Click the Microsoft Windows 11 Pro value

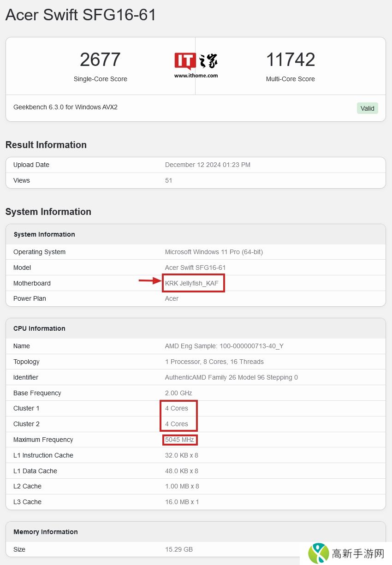point(214,252)
